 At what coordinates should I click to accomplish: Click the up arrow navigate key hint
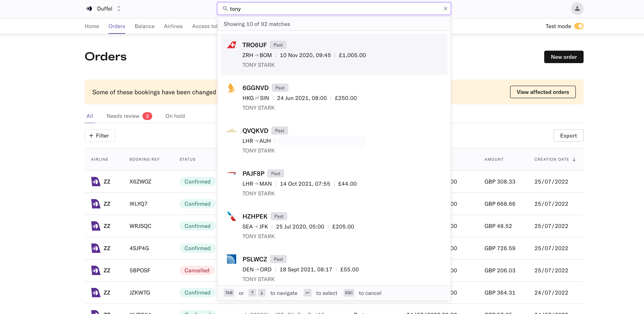(x=252, y=293)
